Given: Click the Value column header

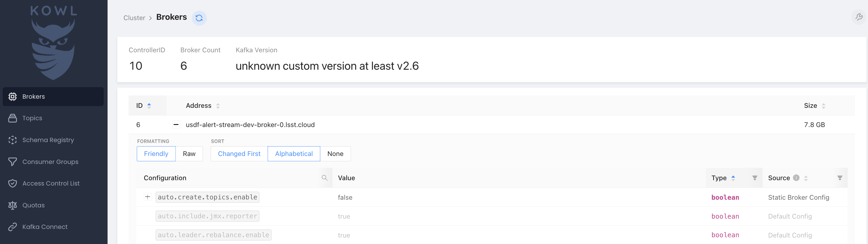Looking at the screenshot, I should point(346,178).
